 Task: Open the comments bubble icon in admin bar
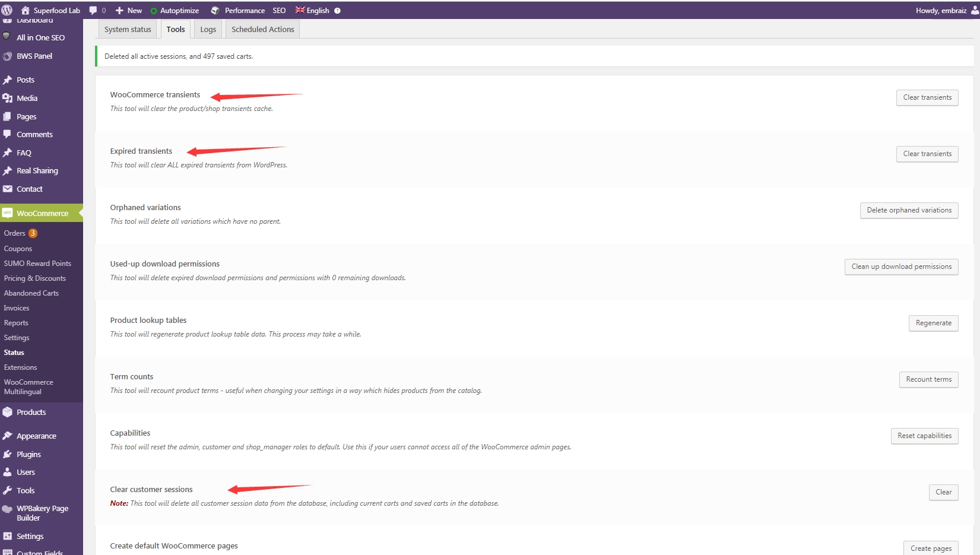[x=93, y=10]
